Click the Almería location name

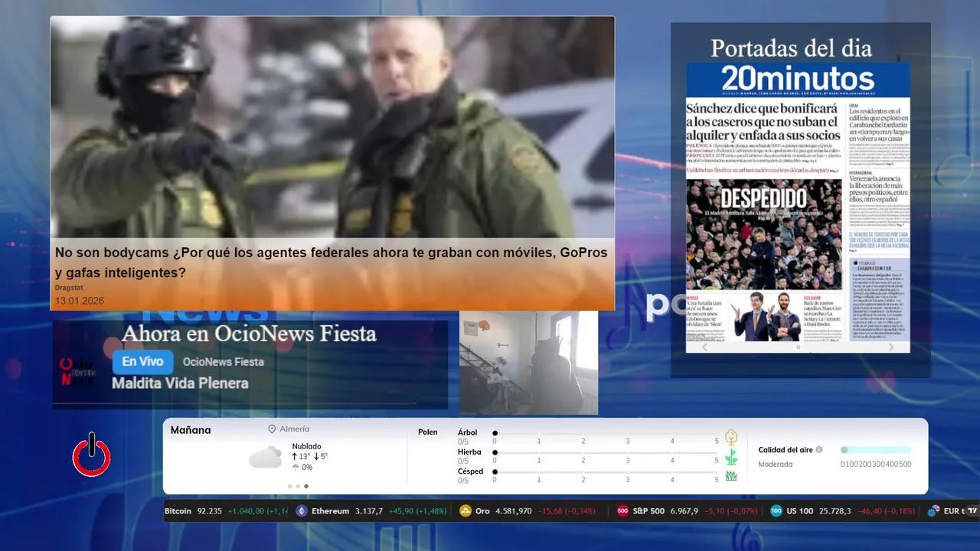[295, 429]
